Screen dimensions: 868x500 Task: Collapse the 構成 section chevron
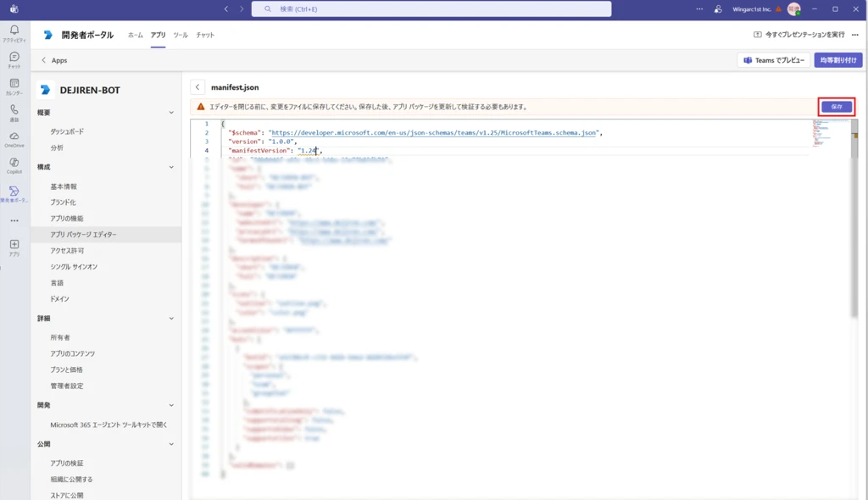pyautogui.click(x=171, y=167)
